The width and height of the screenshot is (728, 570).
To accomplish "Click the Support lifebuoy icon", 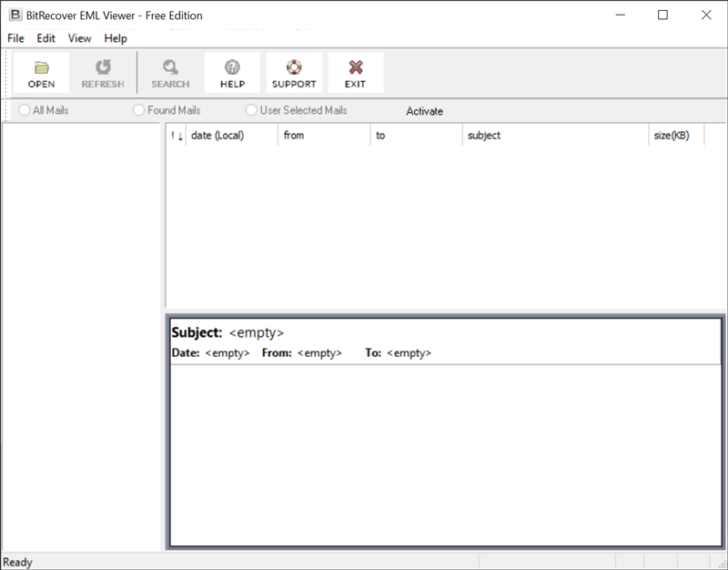I will coord(294,67).
